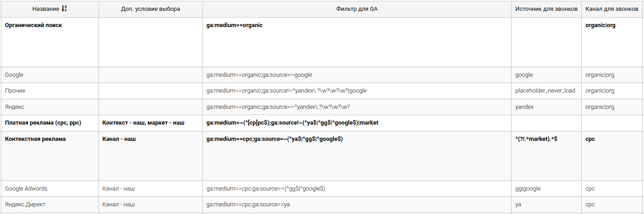Click the Фильтр для GA column header
This screenshot has width=644, height=214.
[357, 9]
